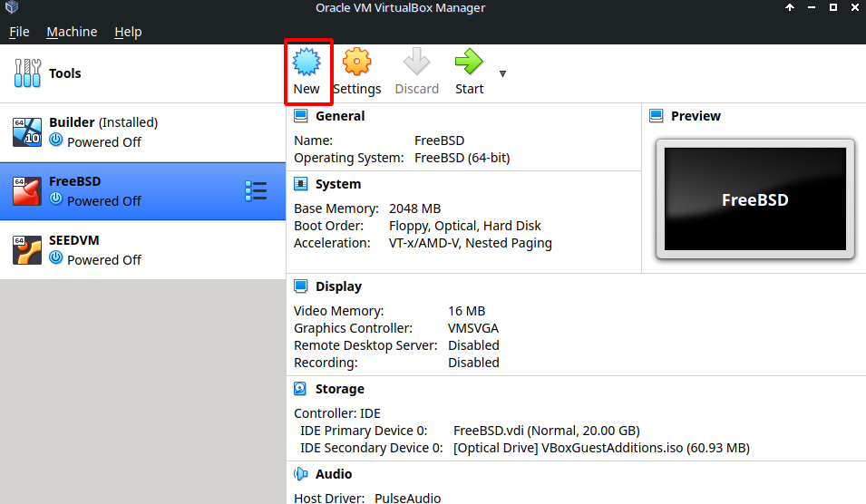Screen dimensions: 866x504
Task: Click the Storage section disk icon
Action: tap(301, 389)
